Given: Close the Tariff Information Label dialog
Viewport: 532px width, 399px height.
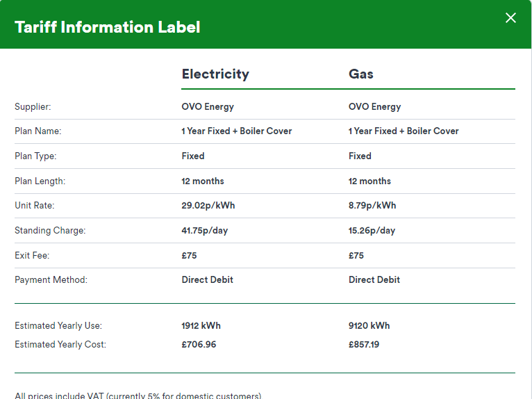Looking at the screenshot, I should pyautogui.click(x=510, y=18).
